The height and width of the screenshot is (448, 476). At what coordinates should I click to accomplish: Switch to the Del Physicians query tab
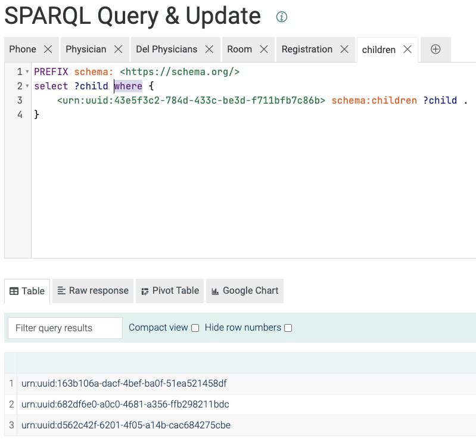pyautogui.click(x=166, y=49)
